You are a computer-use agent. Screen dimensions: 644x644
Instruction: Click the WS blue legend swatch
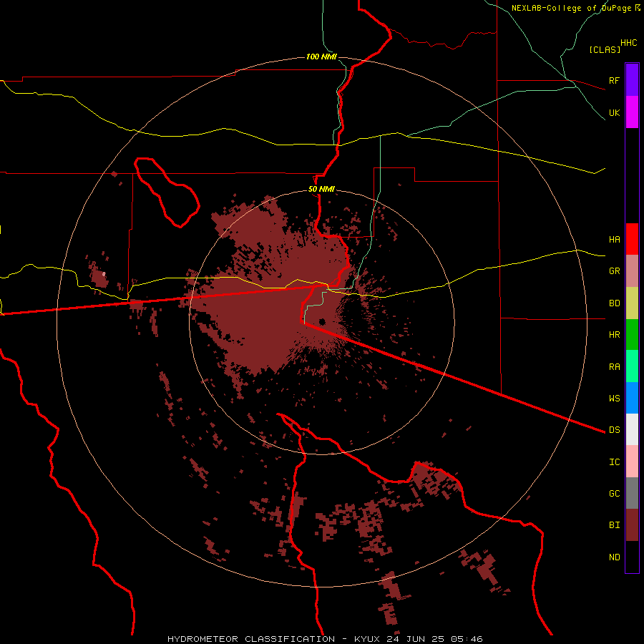coord(632,398)
